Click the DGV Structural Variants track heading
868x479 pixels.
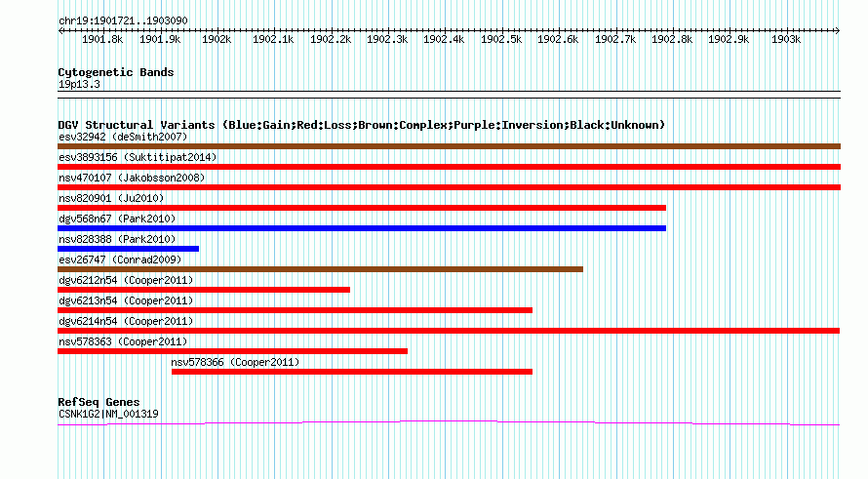pyautogui.click(x=362, y=125)
